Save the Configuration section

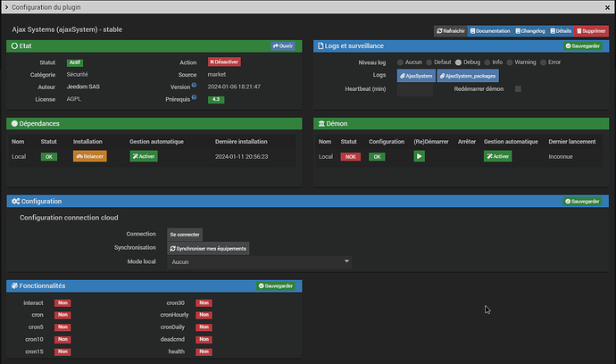582,202
